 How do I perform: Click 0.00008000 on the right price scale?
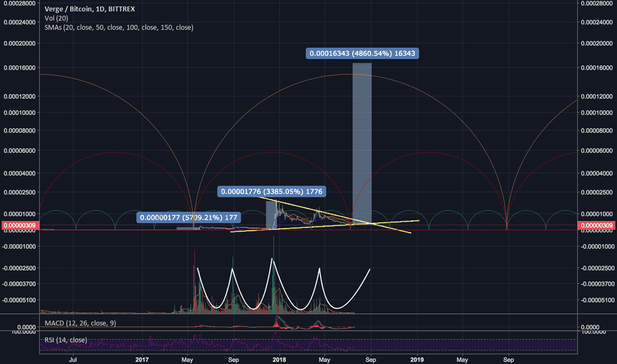[x=597, y=130]
